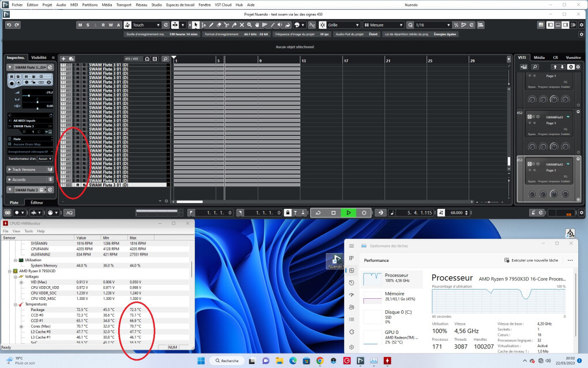
Task: Add a track instrument in VSTi rack
Action: tap(523, 67)
